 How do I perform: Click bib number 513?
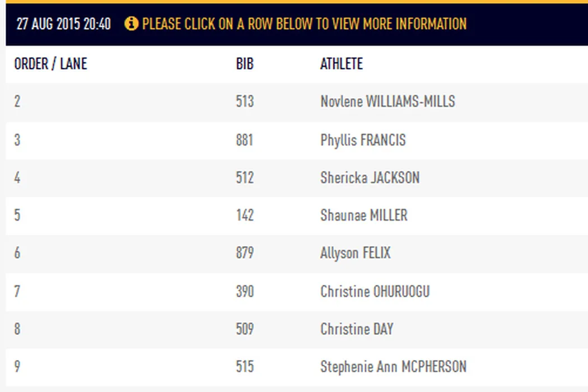pyautogui.click(x=245, y=101)
